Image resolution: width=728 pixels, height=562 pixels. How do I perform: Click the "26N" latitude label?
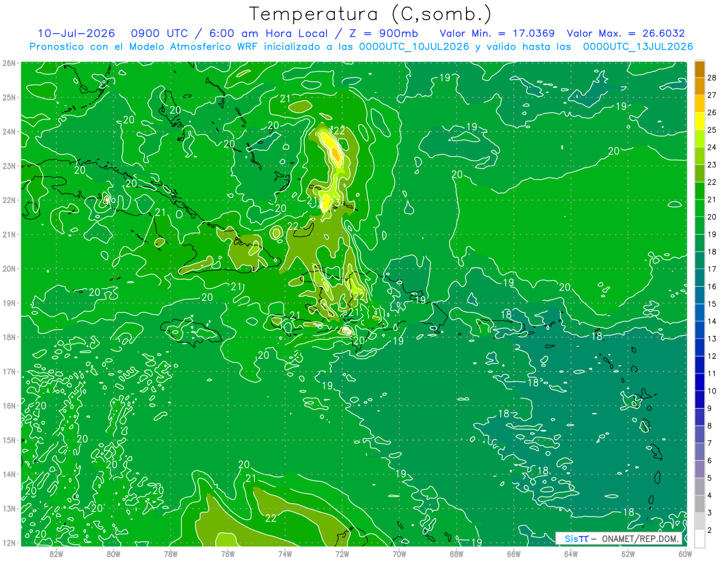pos(9,63)
